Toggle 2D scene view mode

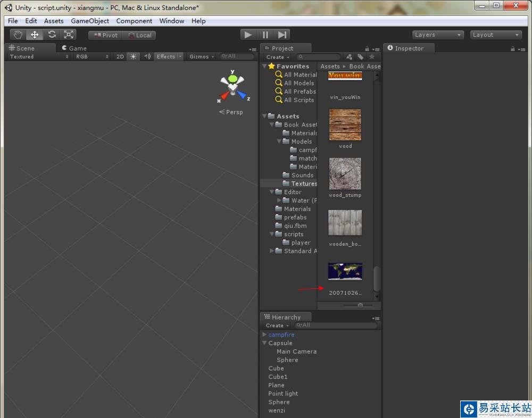tap(120, 57)
